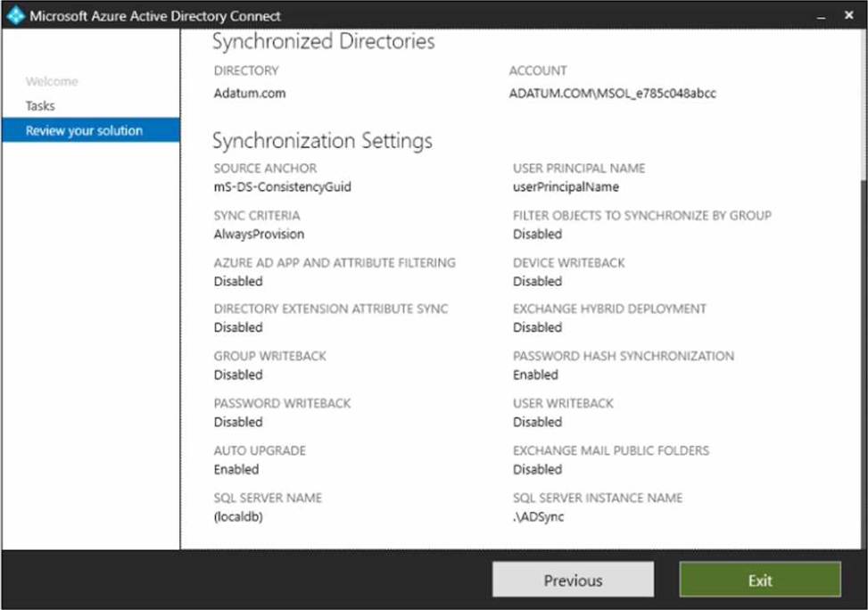This screenshot has width=868, height=610.
Task: Select the Adatum.com directory value
Action: pyautogui.click(x=250, y=93)
